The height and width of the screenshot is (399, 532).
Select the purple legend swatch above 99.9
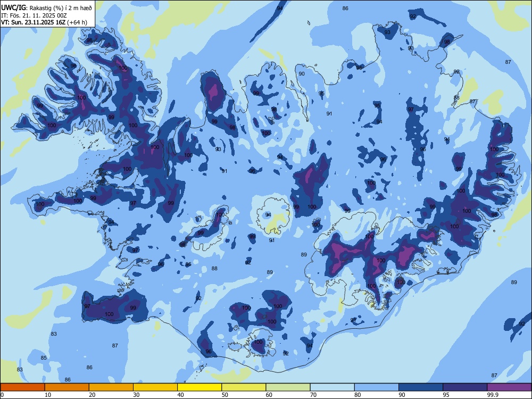pyautogui.click(x=509, y=387)
